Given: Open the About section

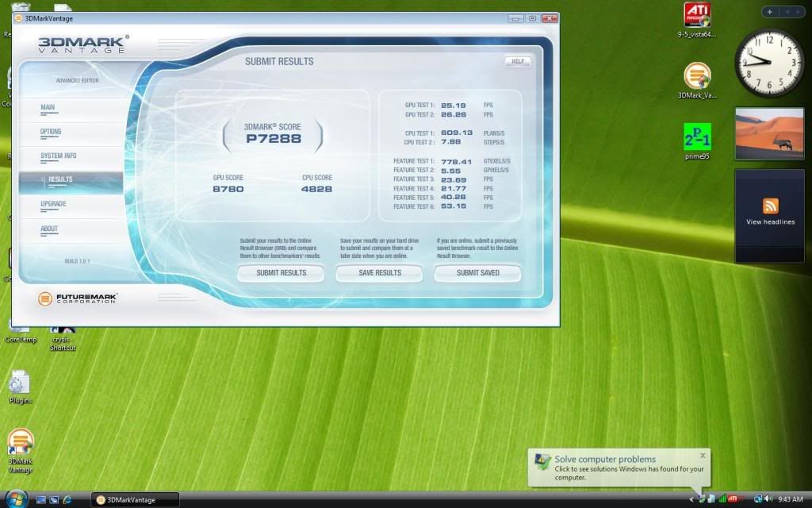Looking at the screenshot, I should [49, 229].
